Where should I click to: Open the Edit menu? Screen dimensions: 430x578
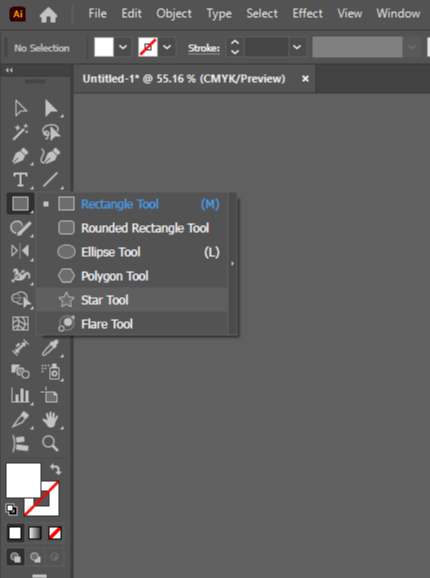pyautogui.click(x=132, y=14)
